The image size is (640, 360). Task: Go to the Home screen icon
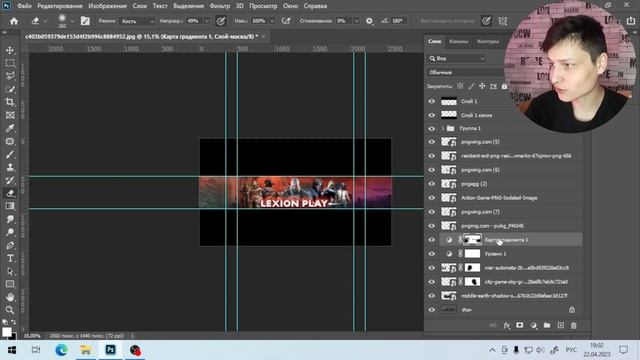click(x=14, y=21)
